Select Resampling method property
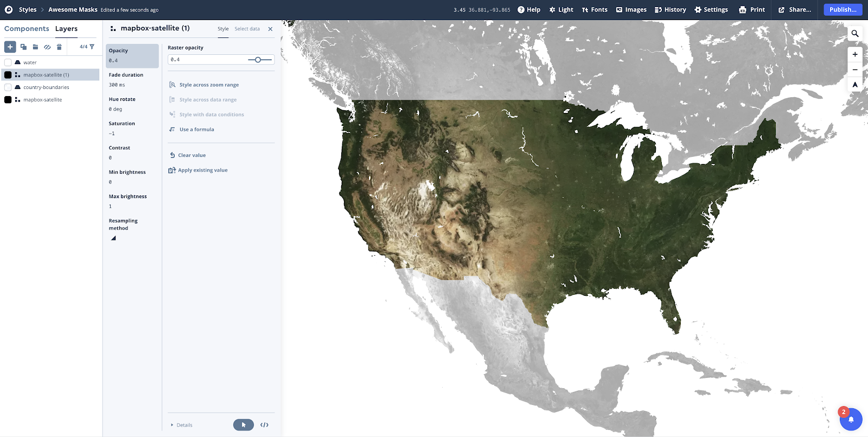The width and height of the screenshot is (868, 437). (132, 229)
